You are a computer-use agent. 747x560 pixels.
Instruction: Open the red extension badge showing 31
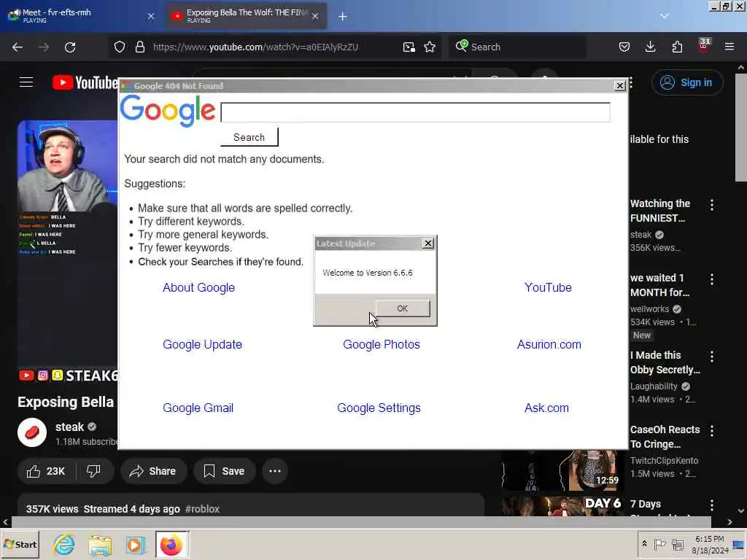point(704,44)
